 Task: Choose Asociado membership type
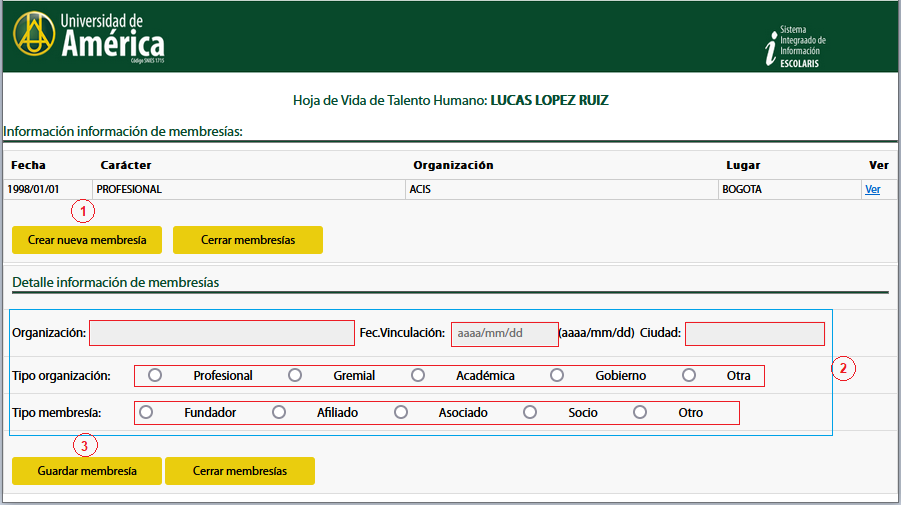401,412
